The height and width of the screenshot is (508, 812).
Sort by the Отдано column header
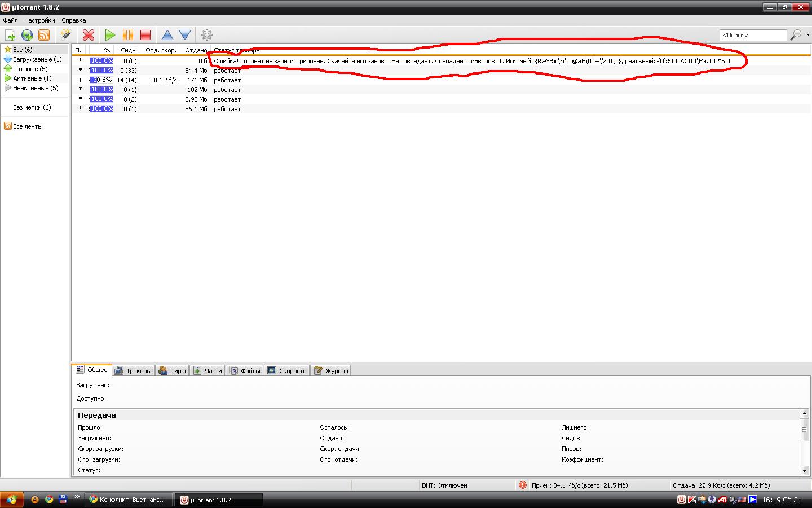pos(195,50)
